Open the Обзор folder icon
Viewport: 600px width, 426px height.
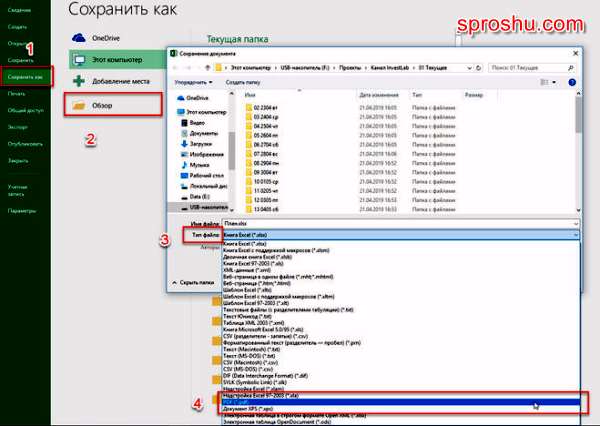pos(81,104)
